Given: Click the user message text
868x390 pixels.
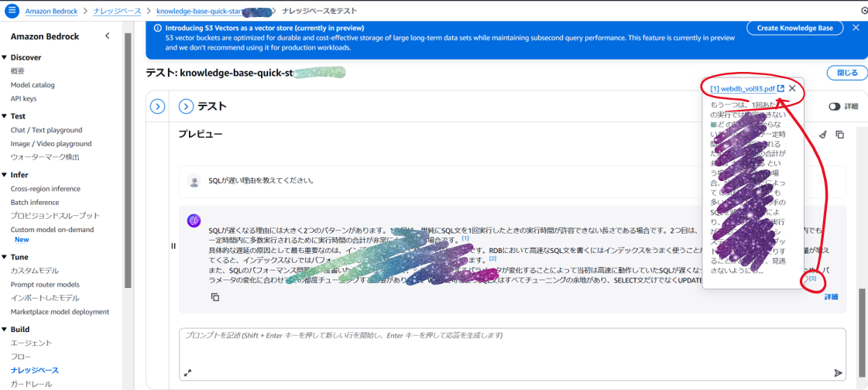Looking at the screenshot, I should pyautogui.click(x=261, y=181).
